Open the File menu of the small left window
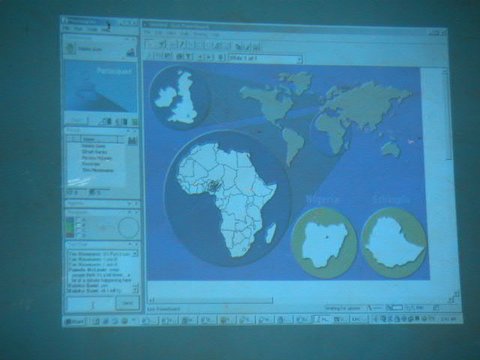The height and width of the screenshot is (360, 480). (x=68, y=29)
